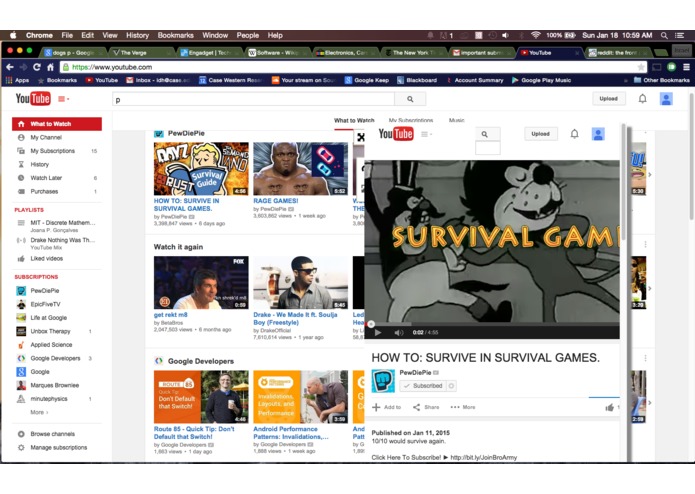Viewport: 695px width, 494px height.
Task: Open Google Keep bookmark
Action: click(x=367, y=80)
